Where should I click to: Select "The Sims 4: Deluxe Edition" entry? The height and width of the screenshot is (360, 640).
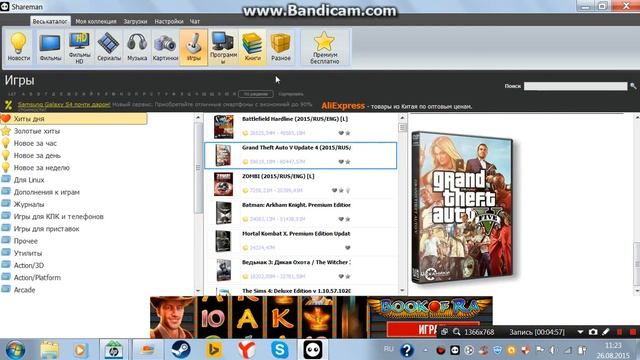point(296,291)
